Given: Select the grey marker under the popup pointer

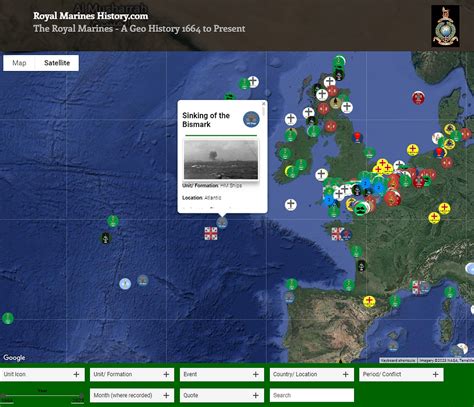Looking at the screenshot, I should [x=222, y=223].
